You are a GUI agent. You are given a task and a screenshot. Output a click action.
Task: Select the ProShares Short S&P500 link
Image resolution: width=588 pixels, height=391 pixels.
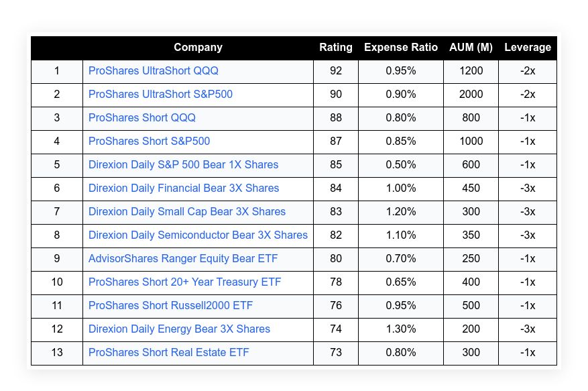tap(149, 142)
